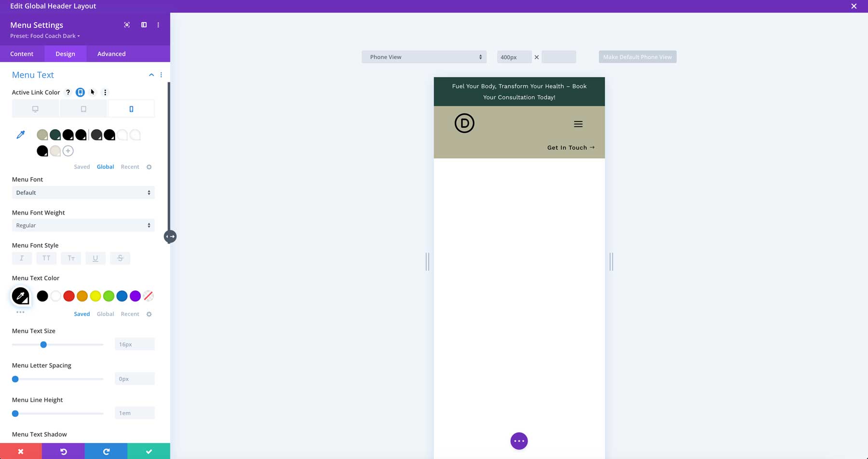Switch to the Advanced tab
The height and width of the screenshot is (459, 868).
111,54
